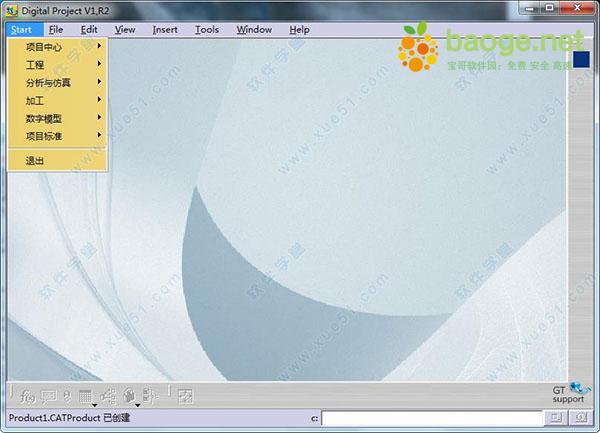Click the Product1.CATProduct 已创建 status text

(69, 418)
